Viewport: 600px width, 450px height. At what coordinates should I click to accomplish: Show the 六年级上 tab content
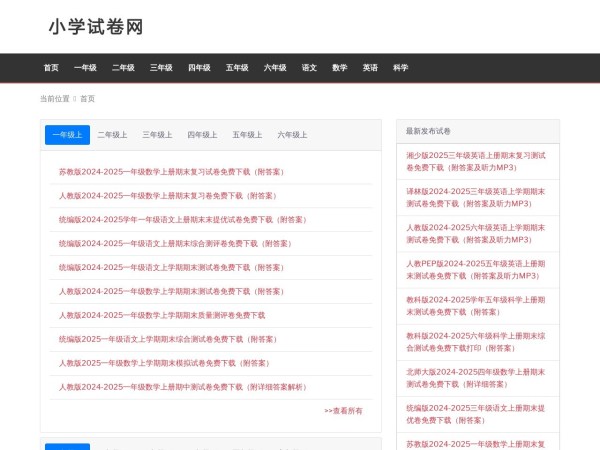(x=292, y=135)
